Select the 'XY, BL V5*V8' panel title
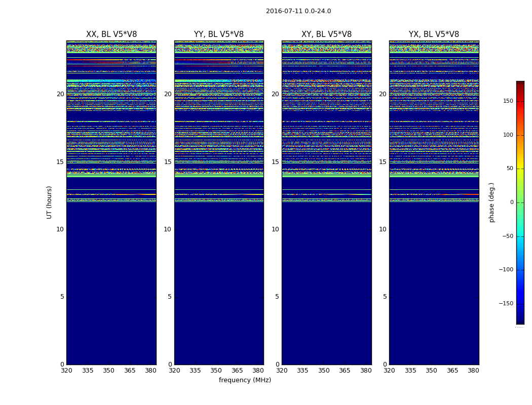532x405 pixels. pos(326,34)
